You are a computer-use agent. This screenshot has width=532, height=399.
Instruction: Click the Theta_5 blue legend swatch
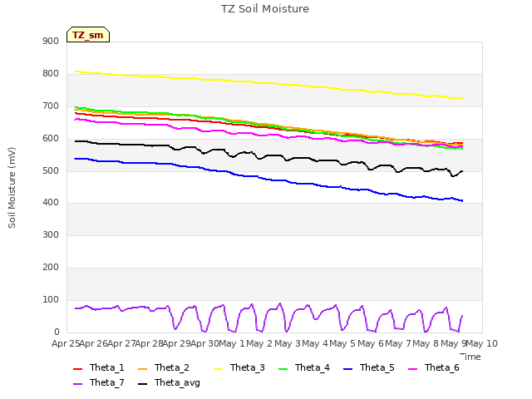pos(347,369)
